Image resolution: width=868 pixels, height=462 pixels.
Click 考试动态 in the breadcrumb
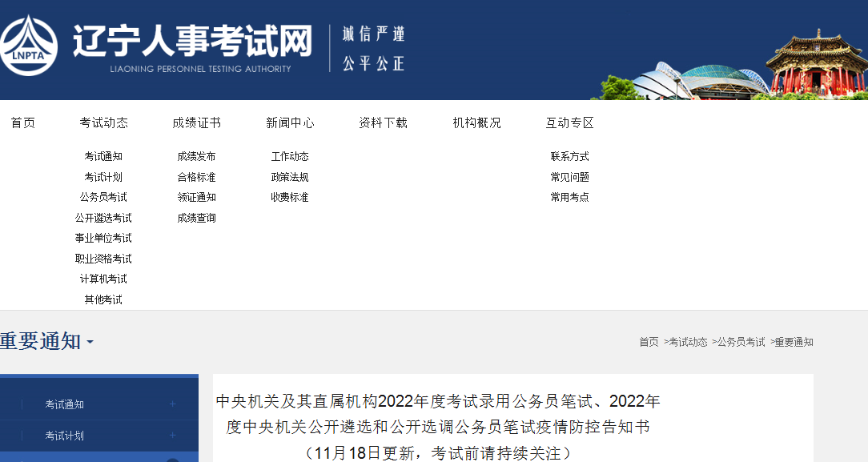click(x=688, y=342)
